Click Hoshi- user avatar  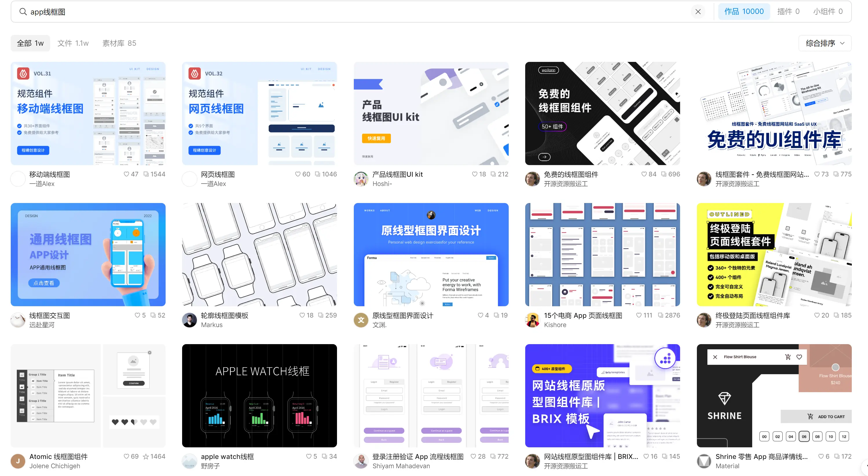[x=361, y=179]
